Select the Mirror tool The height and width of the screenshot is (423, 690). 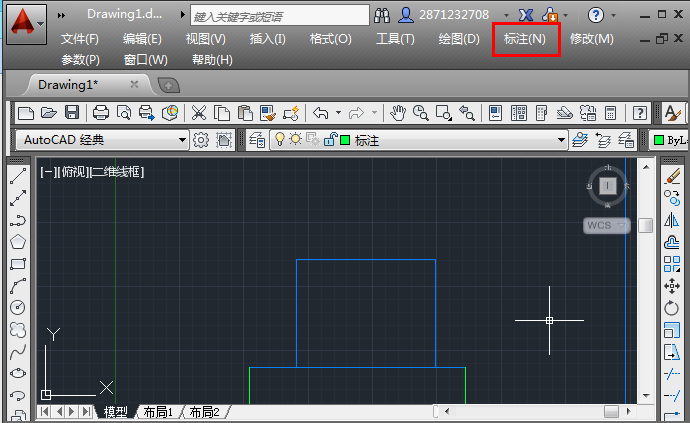[672, 221]
